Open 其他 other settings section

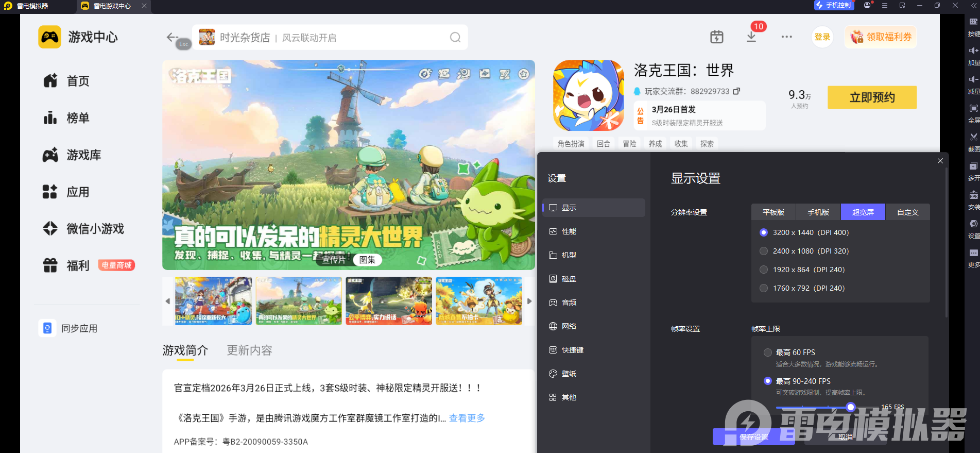tap(594, 397)
